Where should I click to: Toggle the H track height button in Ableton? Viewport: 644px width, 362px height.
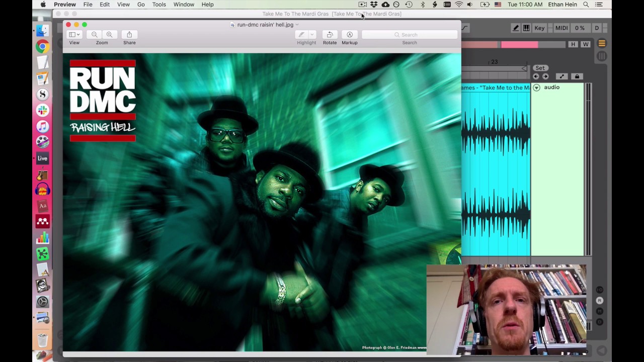(573, 45)
